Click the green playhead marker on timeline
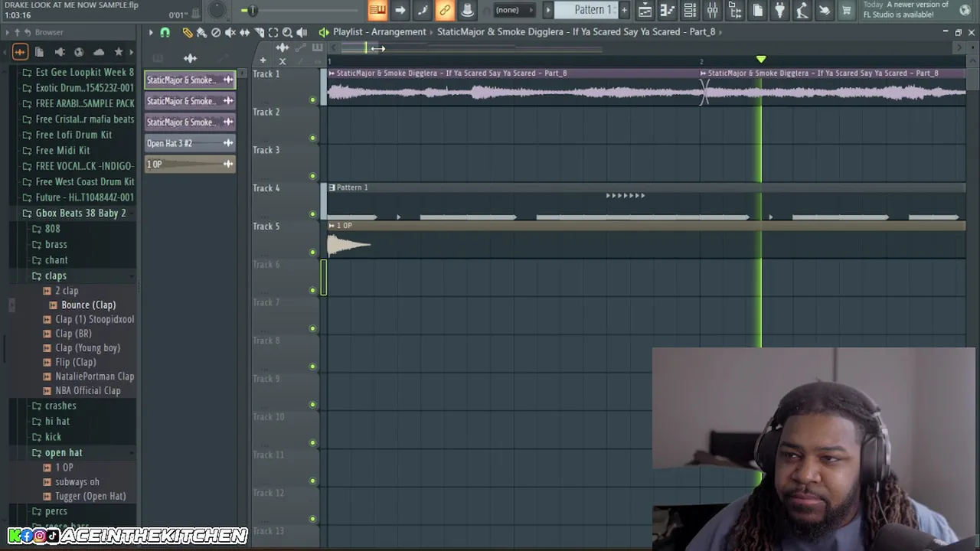Image resolution: width=980 pixels, height=551 pixels. click(x=760, y=59)
